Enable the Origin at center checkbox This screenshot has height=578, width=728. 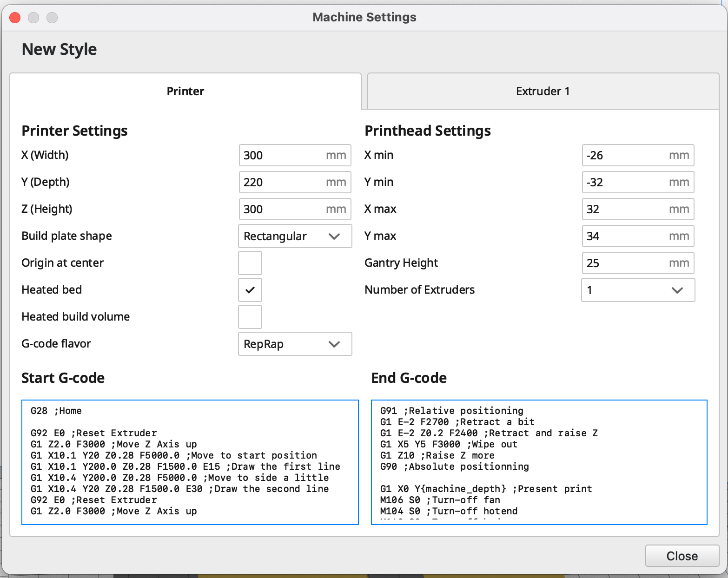coord(250,263)
